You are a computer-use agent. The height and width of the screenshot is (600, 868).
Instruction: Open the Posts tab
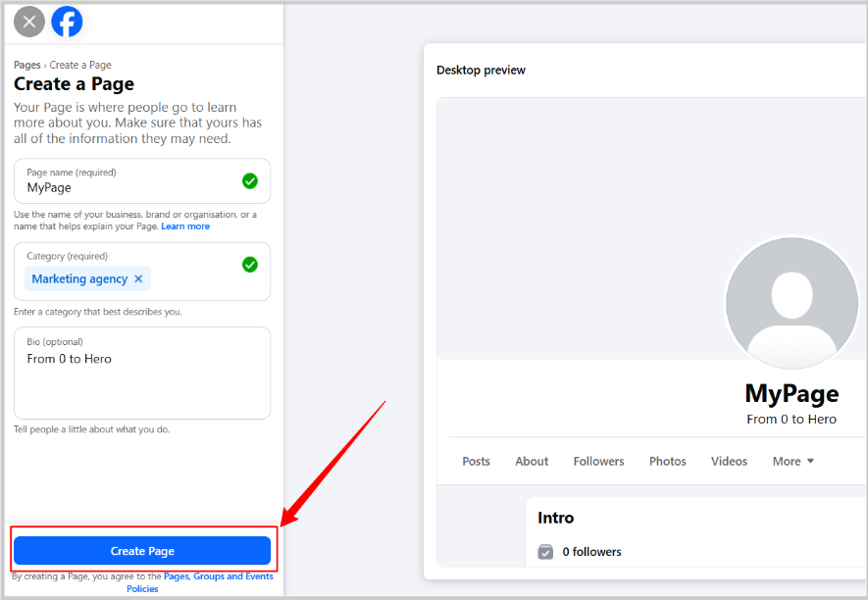point(476,462)
